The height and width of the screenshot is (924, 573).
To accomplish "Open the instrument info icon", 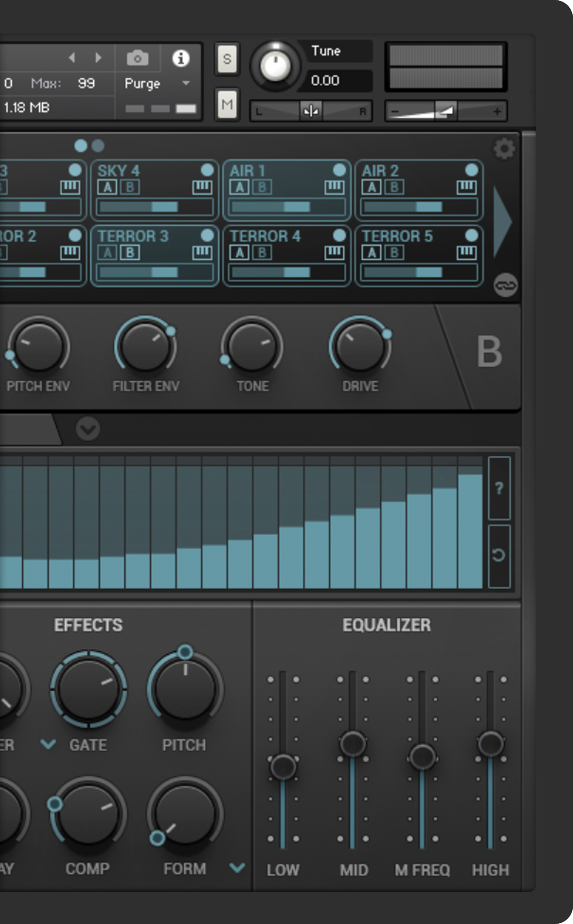I will pos(181,59).
